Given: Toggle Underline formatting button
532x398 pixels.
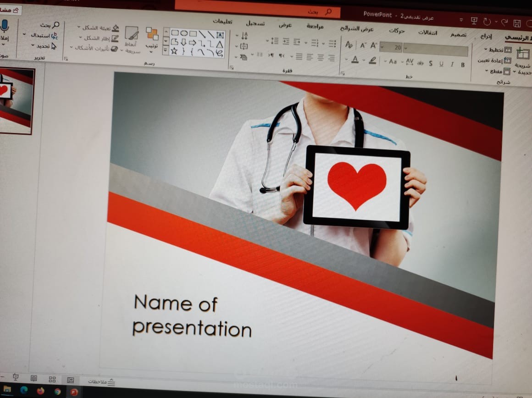Looking at the screenshot, I should pyautogui.click(x=441, y=64).
